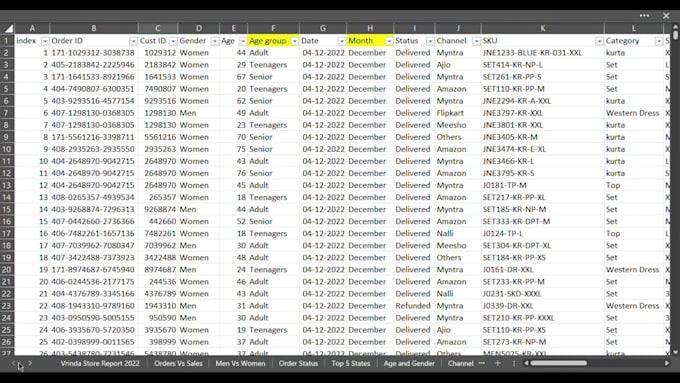Click Order ID 402-0398999-0011565

(x=94, y=342)
